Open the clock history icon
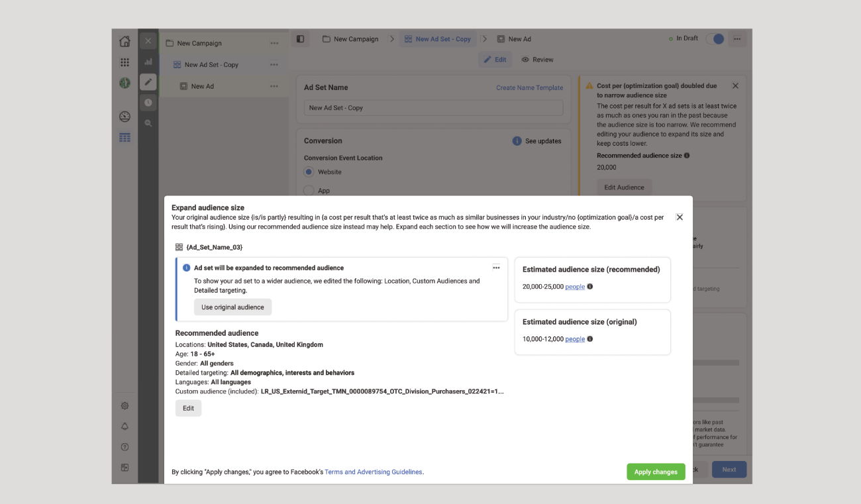Image resolution: width=861 pixels, height=504 pixels. click(148, 103)
